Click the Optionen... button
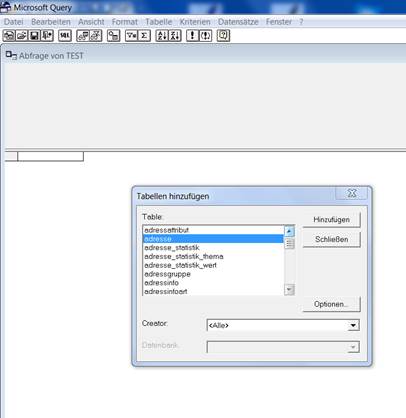The image size is (406, 418). (331, 304)
